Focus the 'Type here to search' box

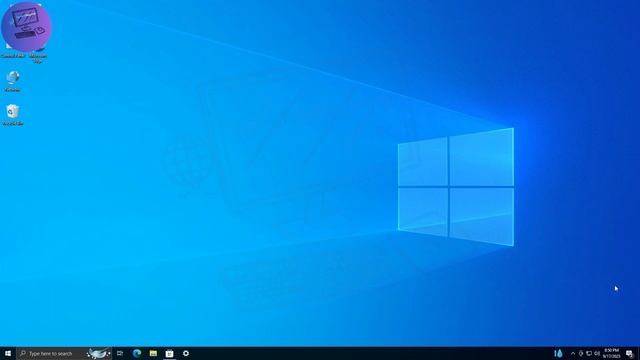click(x=64, y=353)
